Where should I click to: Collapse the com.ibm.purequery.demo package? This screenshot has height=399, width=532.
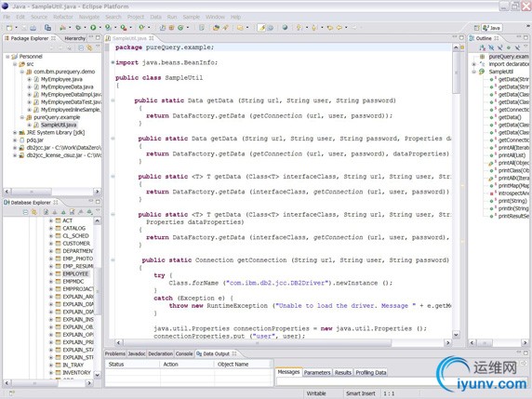point(21,72)
